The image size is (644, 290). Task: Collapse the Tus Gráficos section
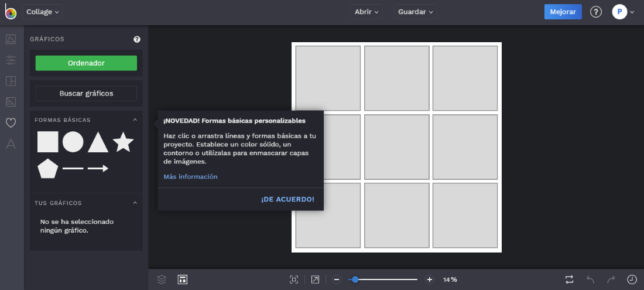[135, 203]
